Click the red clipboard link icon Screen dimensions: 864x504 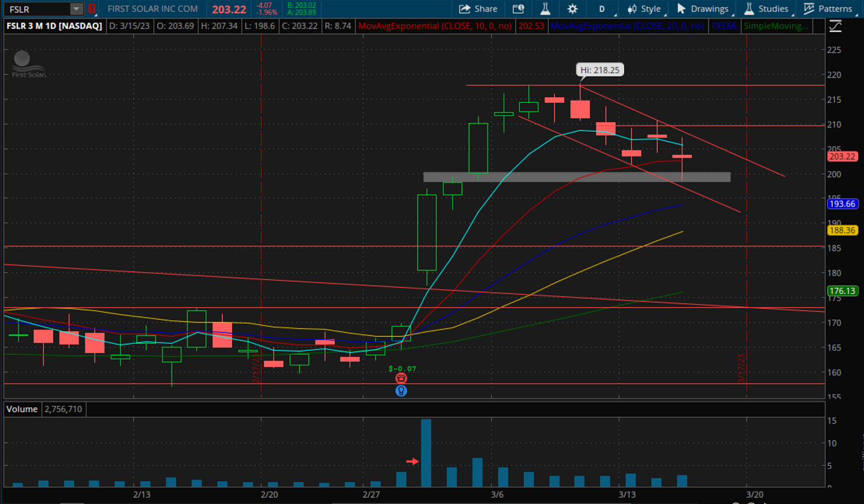[92, 9]
